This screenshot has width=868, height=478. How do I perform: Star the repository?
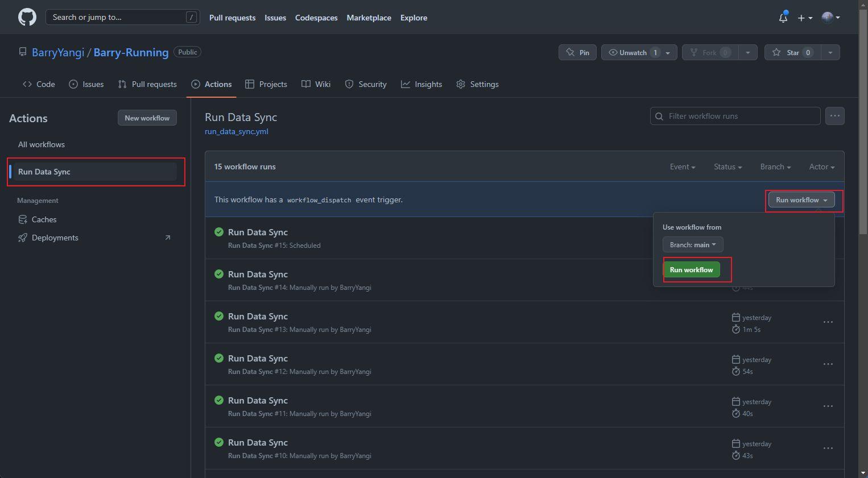coord(793,52)
